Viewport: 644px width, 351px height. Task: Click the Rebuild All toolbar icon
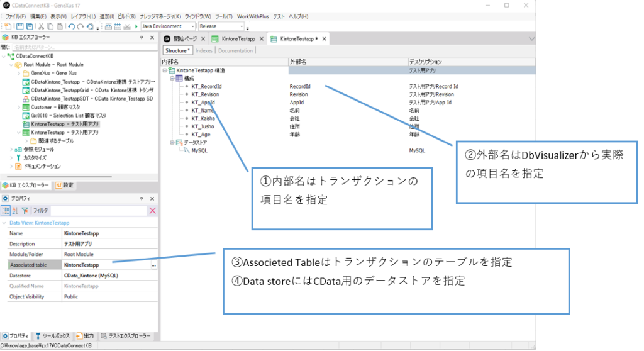(118, 26)
